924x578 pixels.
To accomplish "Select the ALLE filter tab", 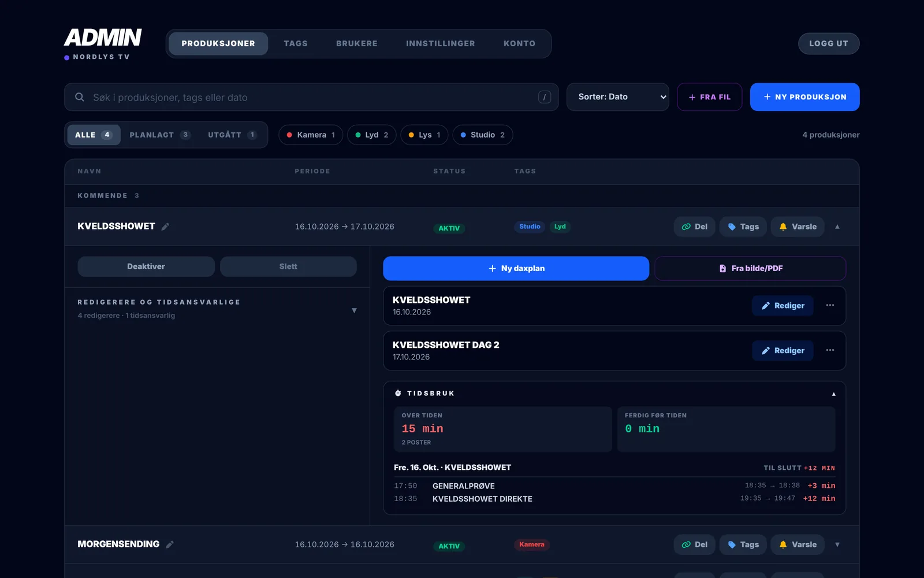I will point(94,135).
